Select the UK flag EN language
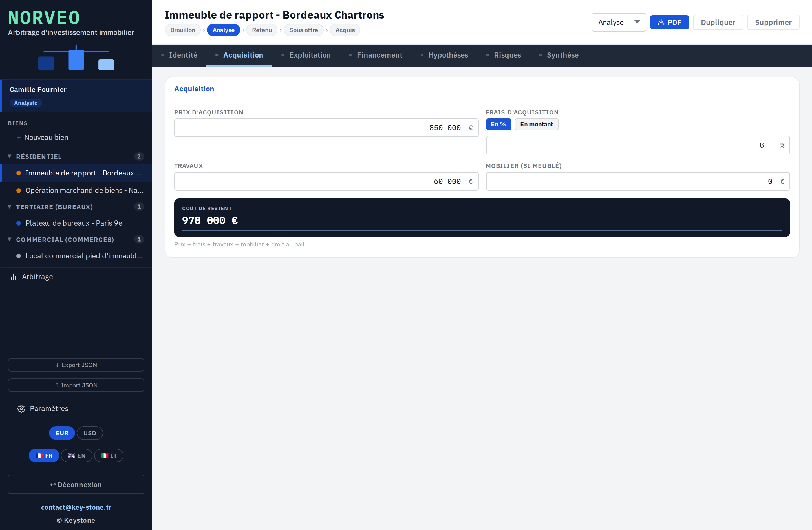The height and width of the screenshot is (530, 812). point(76,456)
